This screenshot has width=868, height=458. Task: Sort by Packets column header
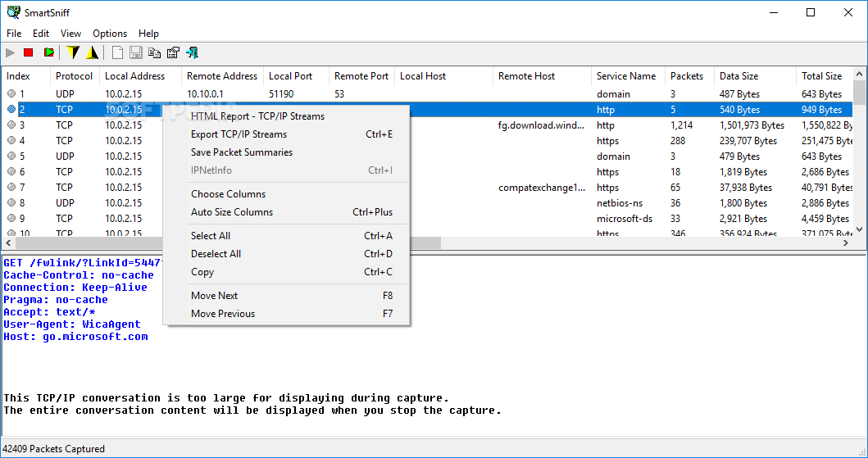pyautogui.click(x=690, y=76)
